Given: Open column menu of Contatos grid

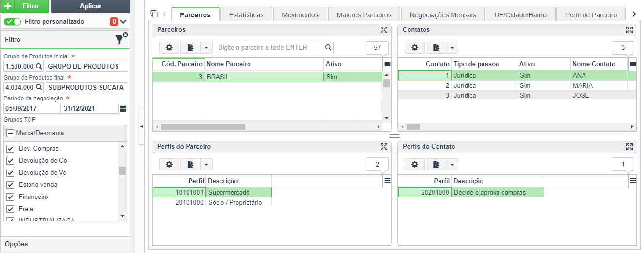Looking at the screenshot, I should coord(633,64).
